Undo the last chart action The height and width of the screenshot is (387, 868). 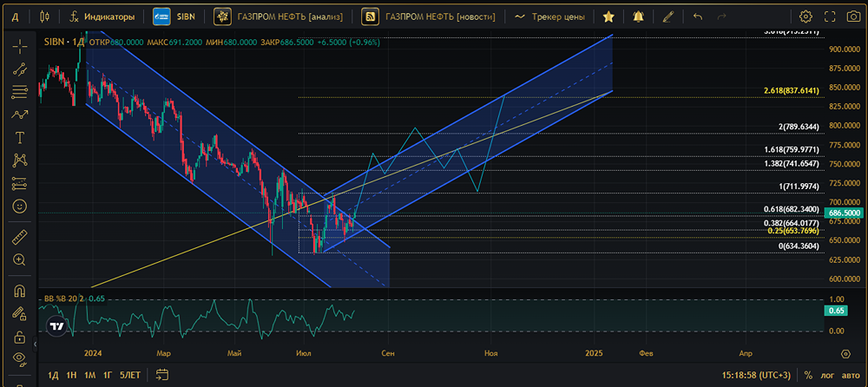[x=698, y=16]
